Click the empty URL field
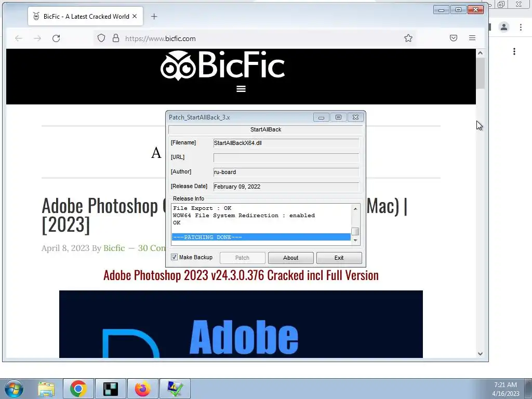Viewport: 532px width, 399px height. (x=286, y=157)
